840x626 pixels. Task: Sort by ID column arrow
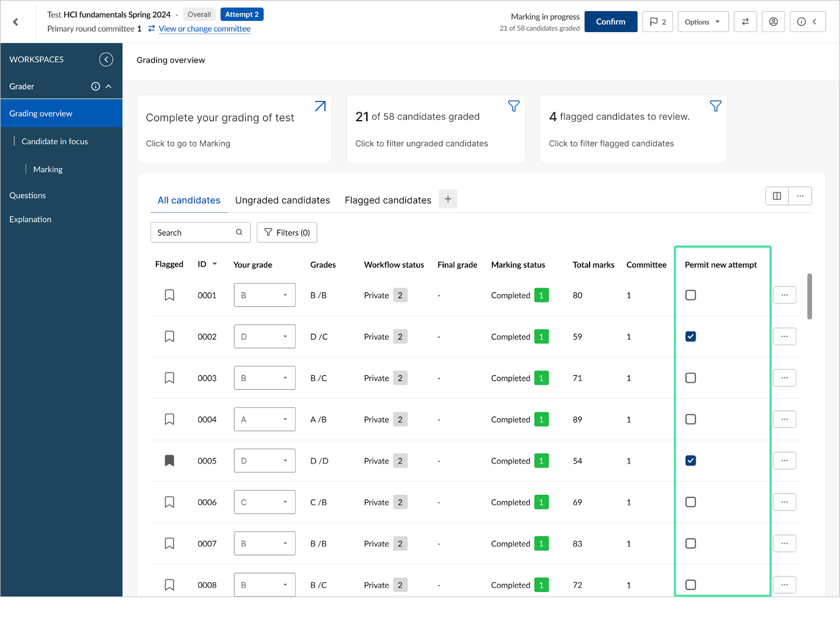[214, 264]
